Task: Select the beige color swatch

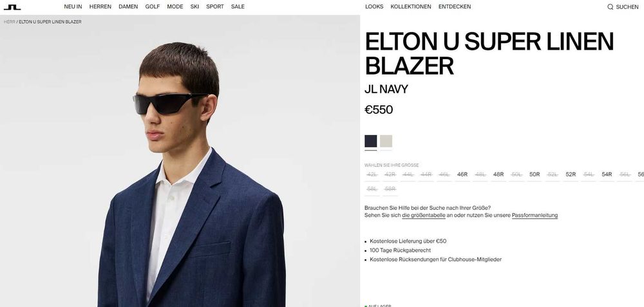Action: tap(386, 141)
